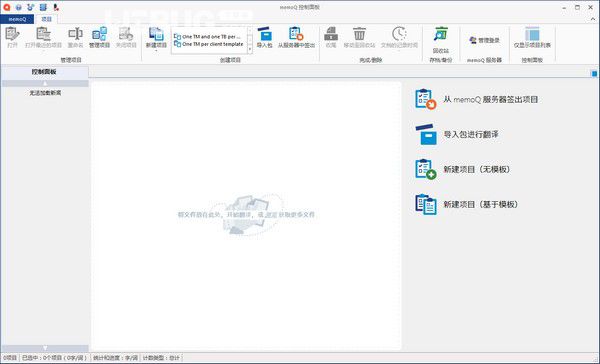This screenshot has width=600, height=364.
Task: Click the check-out-from-server clipboard icon in dashboard
Action: (426, 99)
